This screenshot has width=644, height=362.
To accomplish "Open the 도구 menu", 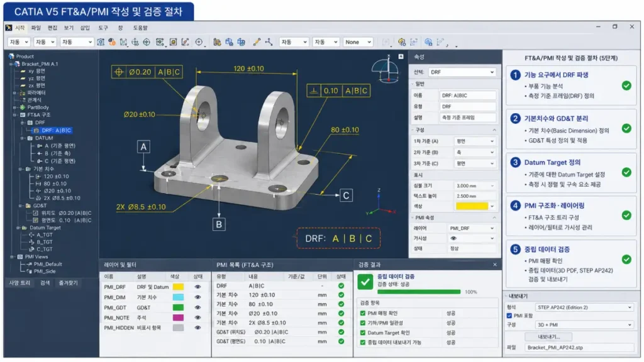I will 103,28.
